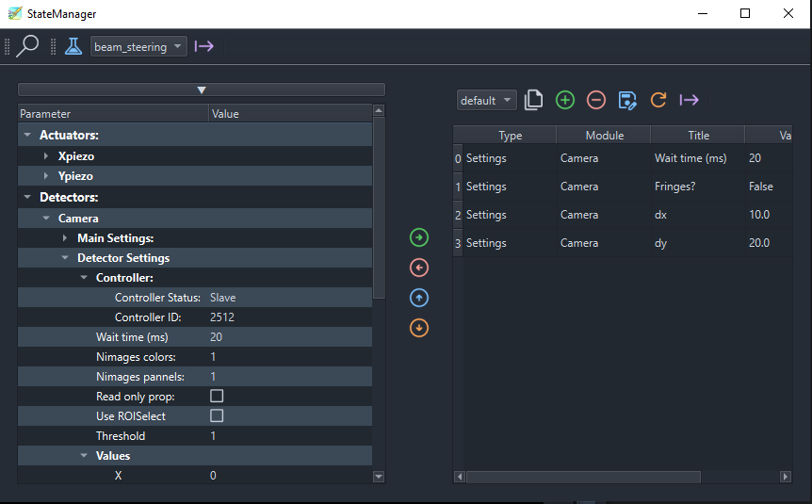812x504 pixels.
Task: Click the orange down-arrow move button
Action: pos(419,328)
